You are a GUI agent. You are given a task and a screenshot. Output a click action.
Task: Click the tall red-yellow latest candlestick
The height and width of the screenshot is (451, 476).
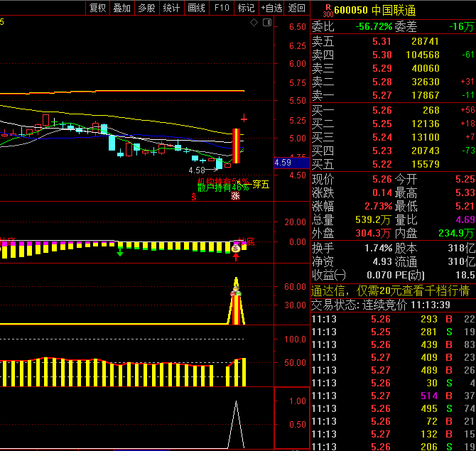coord(236,146)
